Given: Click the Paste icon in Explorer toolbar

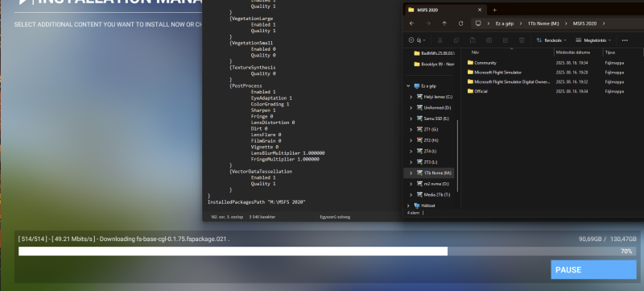Looking at the screenshot, I should pyautogui.click(x=473, y=40).
